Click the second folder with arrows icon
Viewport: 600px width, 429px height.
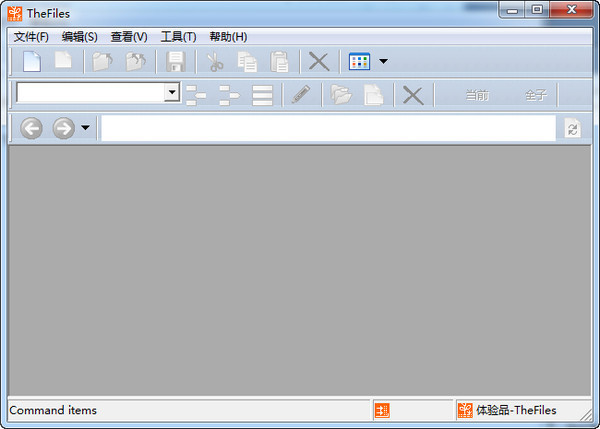136,62
